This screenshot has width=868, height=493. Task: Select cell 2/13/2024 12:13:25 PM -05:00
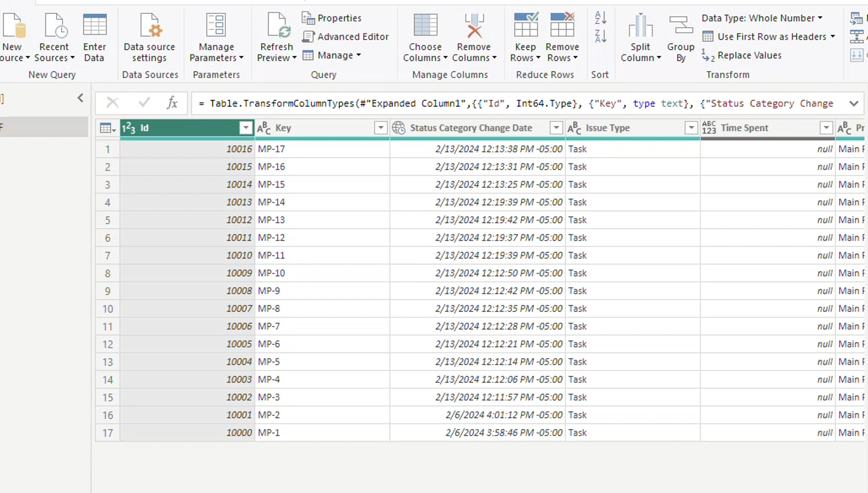point(477,184)
